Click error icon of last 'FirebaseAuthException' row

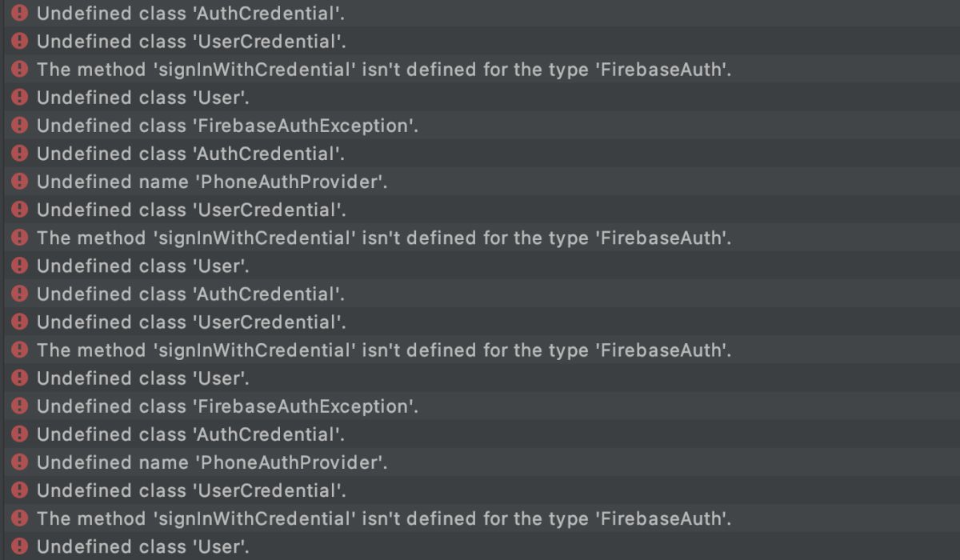20,406
